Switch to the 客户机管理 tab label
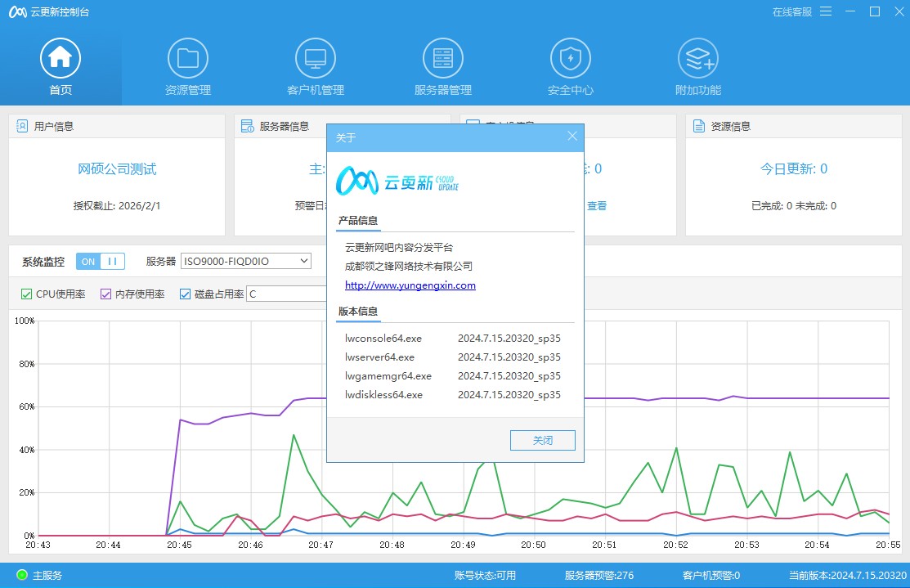910x588 pixels. point(316,90)
